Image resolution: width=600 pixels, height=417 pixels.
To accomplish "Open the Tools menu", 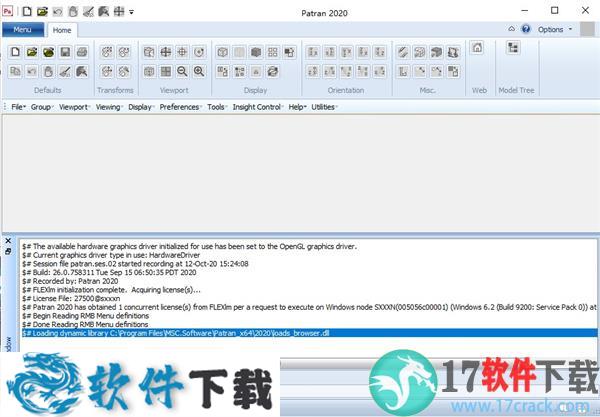I will click(217, 107).
